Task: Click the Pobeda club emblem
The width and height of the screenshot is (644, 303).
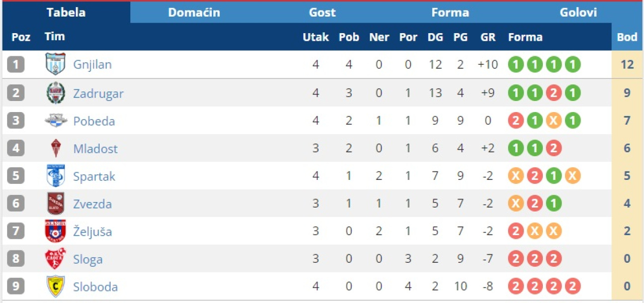Action: point(55,121)
